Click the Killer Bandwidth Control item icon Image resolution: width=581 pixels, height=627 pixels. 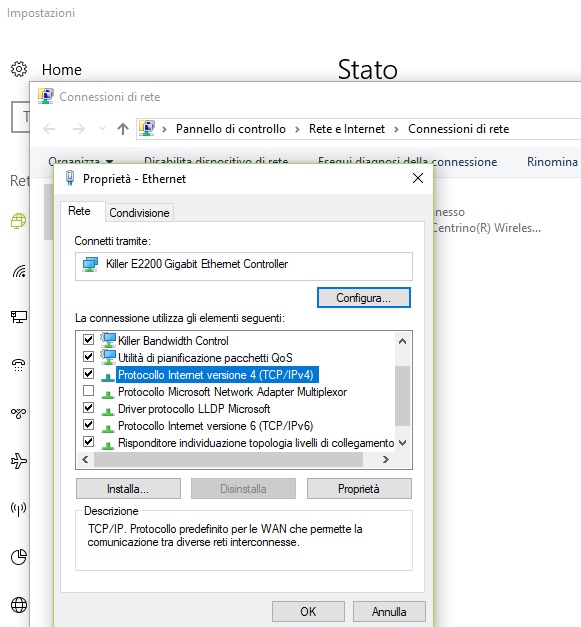pos(108,340)
